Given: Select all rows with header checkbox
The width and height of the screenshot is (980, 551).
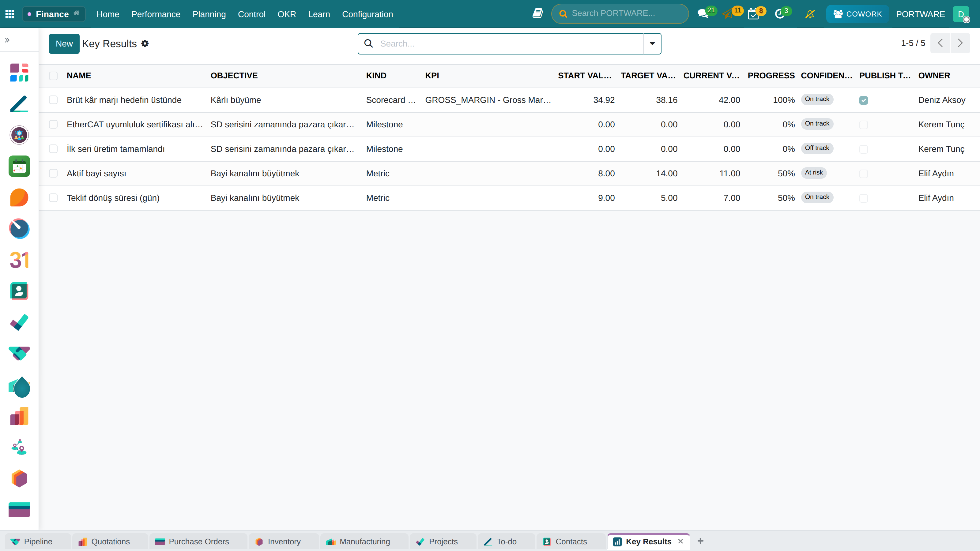Looking at the screenshot, I should [x=53, y=76].
